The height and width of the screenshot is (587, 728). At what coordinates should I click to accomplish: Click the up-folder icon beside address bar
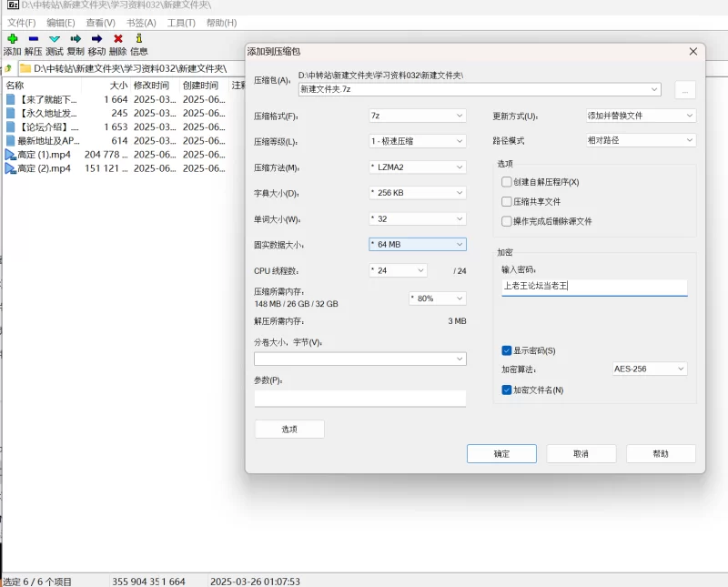8,69
